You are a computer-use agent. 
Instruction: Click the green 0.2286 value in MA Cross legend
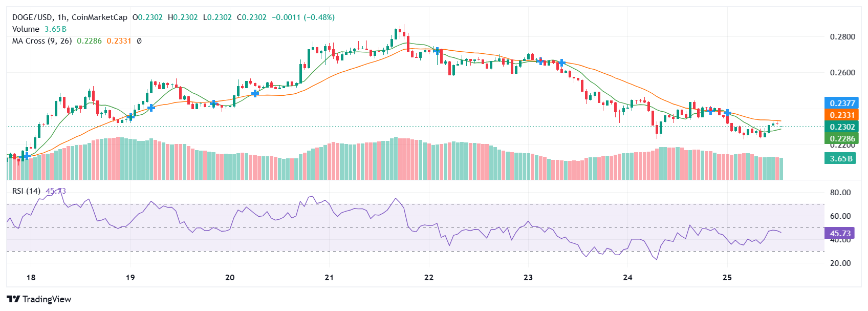click(x=89, y=41)
